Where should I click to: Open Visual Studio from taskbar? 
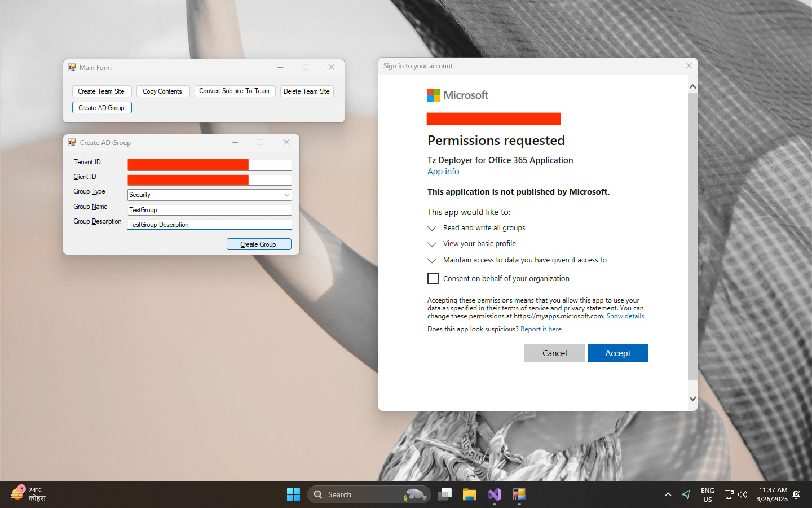495,494
